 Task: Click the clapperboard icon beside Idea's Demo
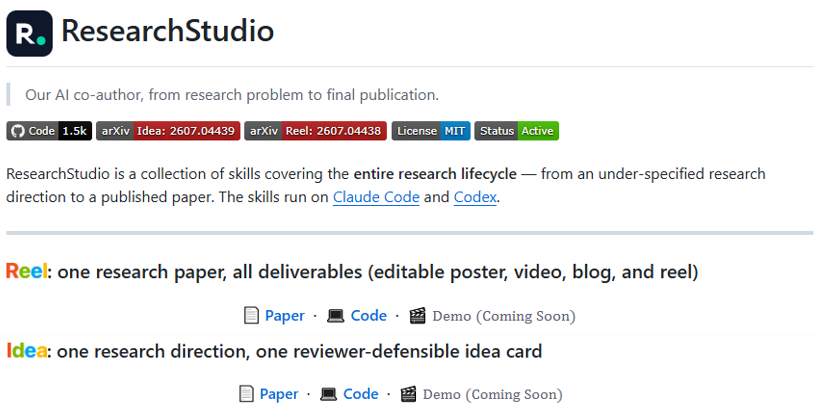click(x=408, y=394)
